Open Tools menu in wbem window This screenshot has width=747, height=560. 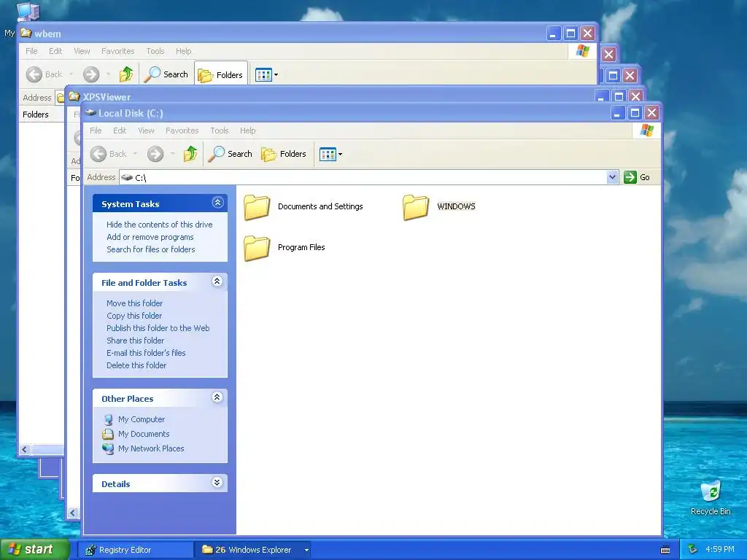155,51
